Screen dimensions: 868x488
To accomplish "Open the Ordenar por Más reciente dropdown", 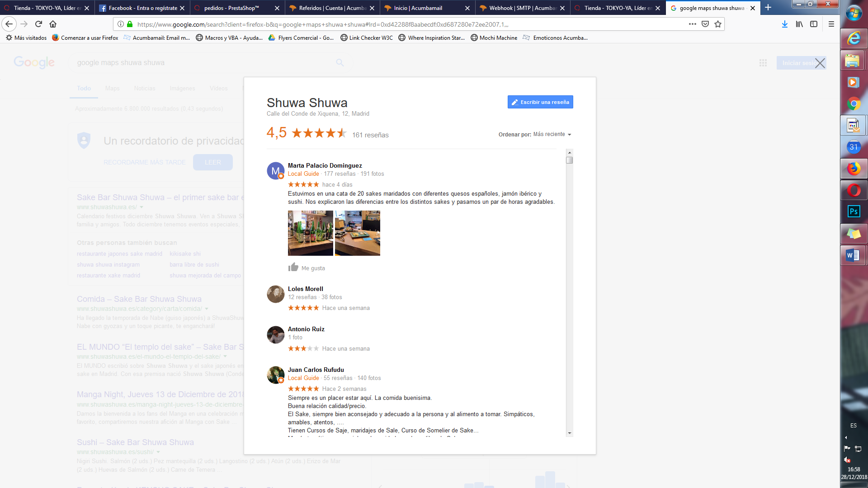I will click(x=552, y=134).
